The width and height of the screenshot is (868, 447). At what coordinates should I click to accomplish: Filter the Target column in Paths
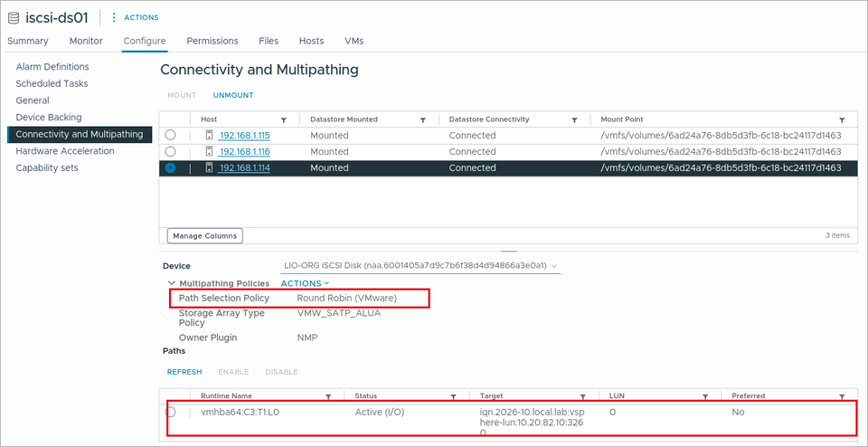(x=583, y=396)
